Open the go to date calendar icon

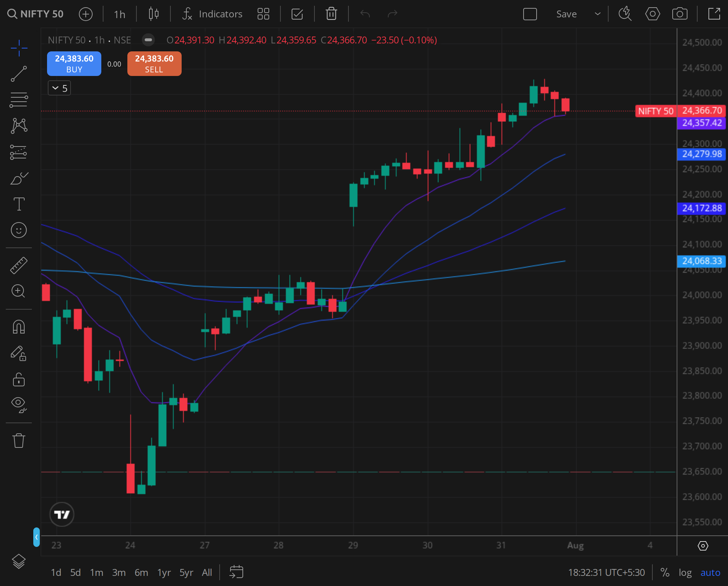click(236, 572)
